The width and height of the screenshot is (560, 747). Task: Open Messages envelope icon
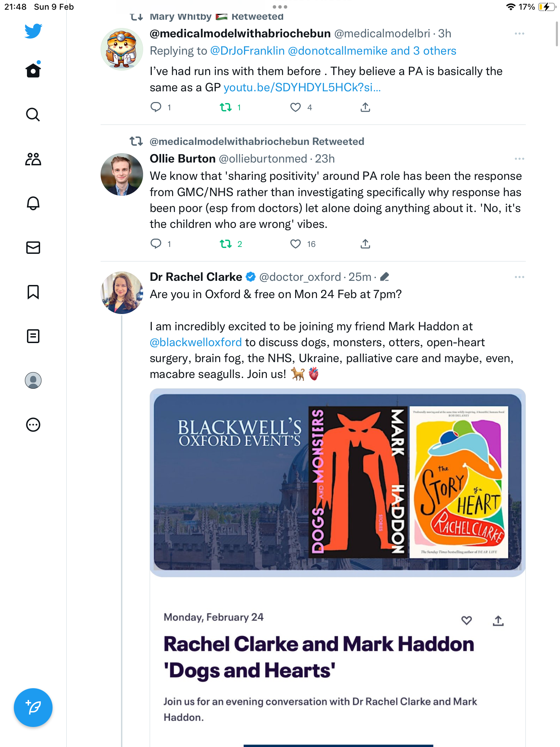click(x=33, y=248)
